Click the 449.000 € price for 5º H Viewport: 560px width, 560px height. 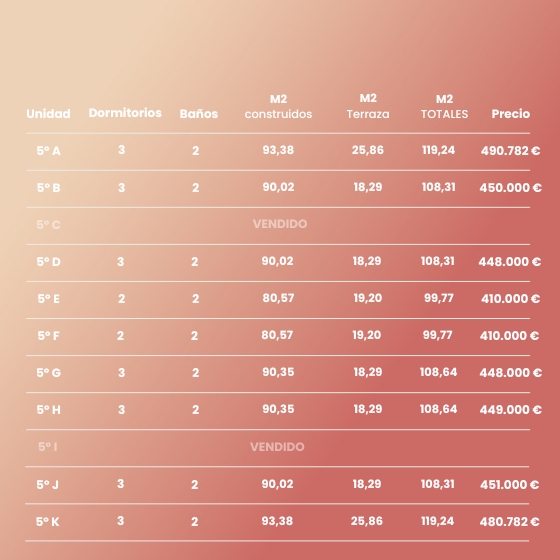[510, 409]
